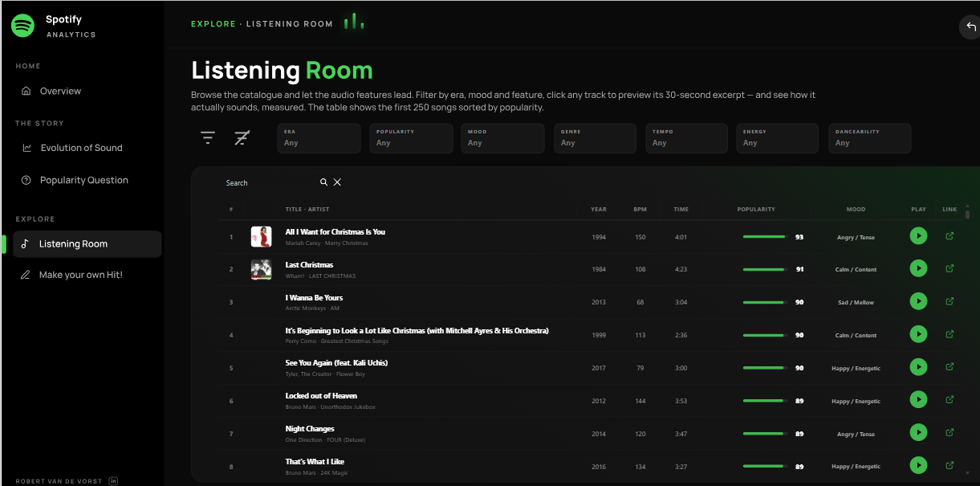The width and height of the screenshot is (980, 486).
Task: Click the Last Christmas album cover thumbnail
Action: click(x=261, y=269)
